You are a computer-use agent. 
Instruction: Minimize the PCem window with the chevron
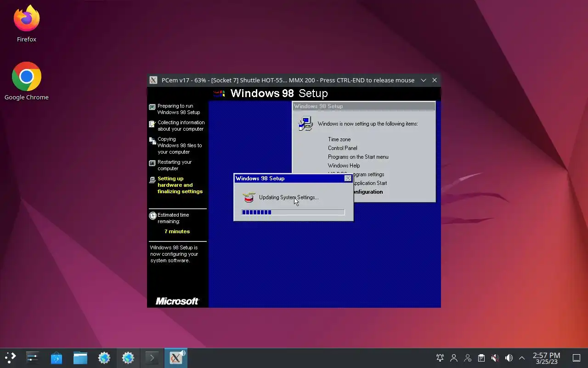click(x=424, y=80)
